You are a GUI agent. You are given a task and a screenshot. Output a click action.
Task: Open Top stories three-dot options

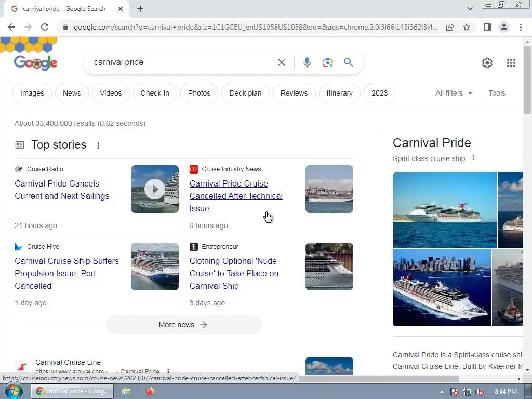(x=98, y=145)
